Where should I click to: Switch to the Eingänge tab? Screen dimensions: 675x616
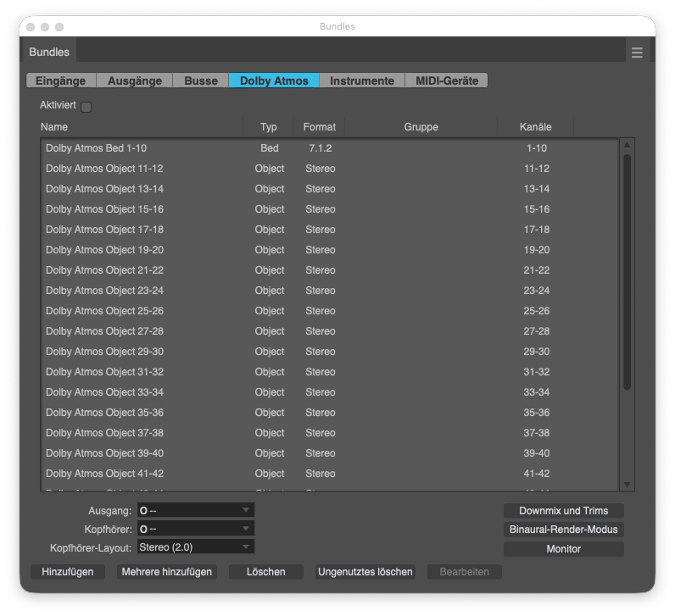click(61, 80)
